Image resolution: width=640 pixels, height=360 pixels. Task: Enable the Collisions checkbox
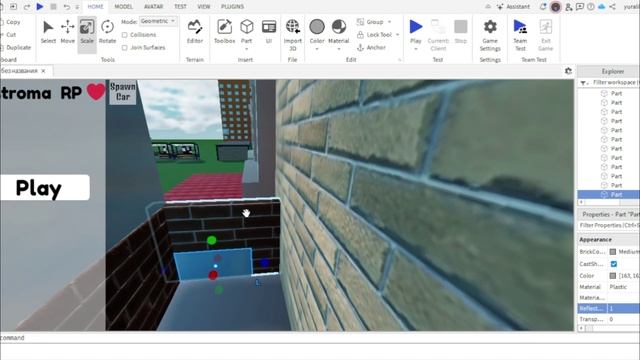point(124,35)
